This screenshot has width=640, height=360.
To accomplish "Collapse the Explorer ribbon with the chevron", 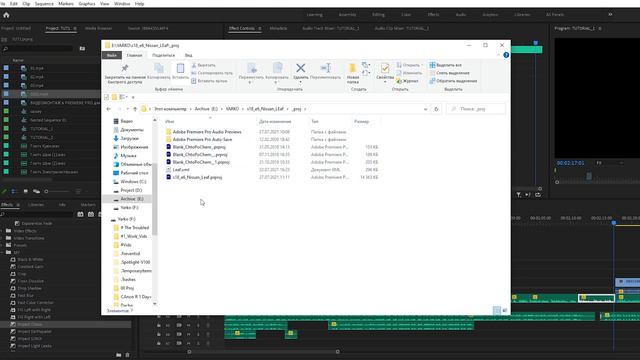I will click(x=498, y=55).
